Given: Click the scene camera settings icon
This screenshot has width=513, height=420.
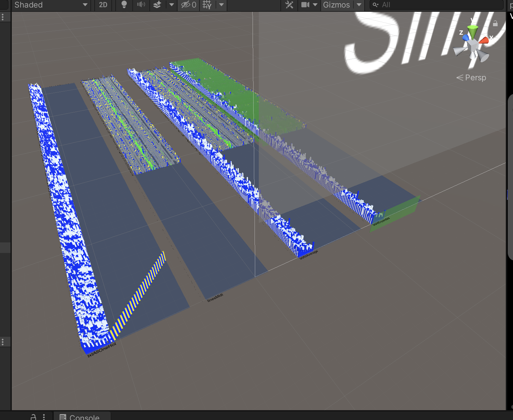Looking at the screenshot, I should coord(305,5).
